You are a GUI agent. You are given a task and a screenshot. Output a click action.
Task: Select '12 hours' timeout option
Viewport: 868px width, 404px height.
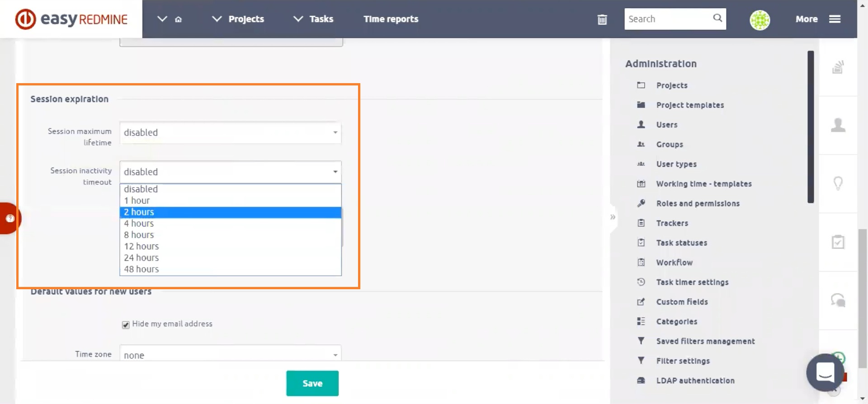point(231,247)
